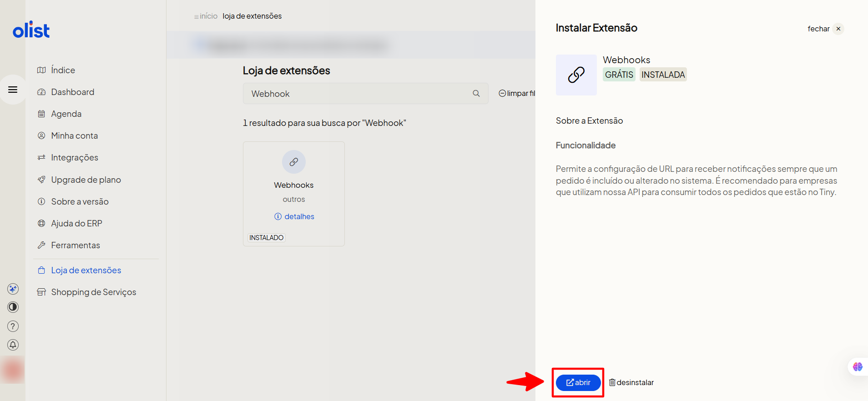Click the Integrações arrows icon
The height and width of the screenshot is (401, 868).
click(x=41, y=157)
